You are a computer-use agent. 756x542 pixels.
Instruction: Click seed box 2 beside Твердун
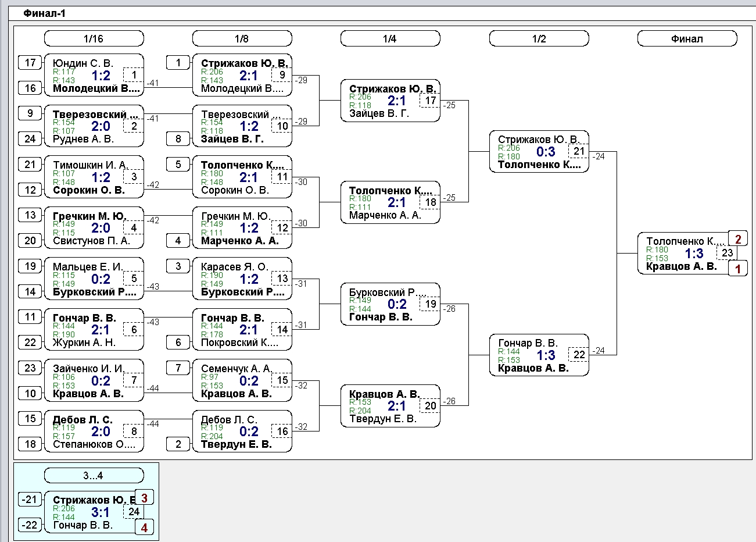pos(178,444)
